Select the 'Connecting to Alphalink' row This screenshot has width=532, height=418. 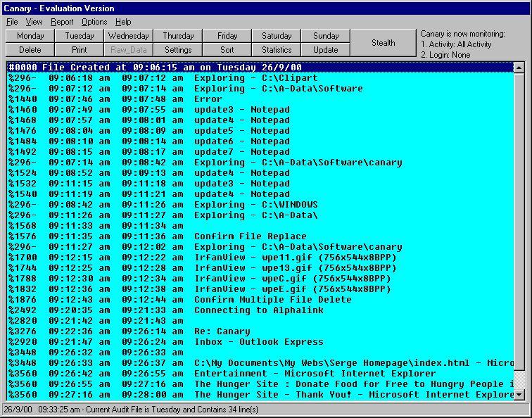[260, 310]
